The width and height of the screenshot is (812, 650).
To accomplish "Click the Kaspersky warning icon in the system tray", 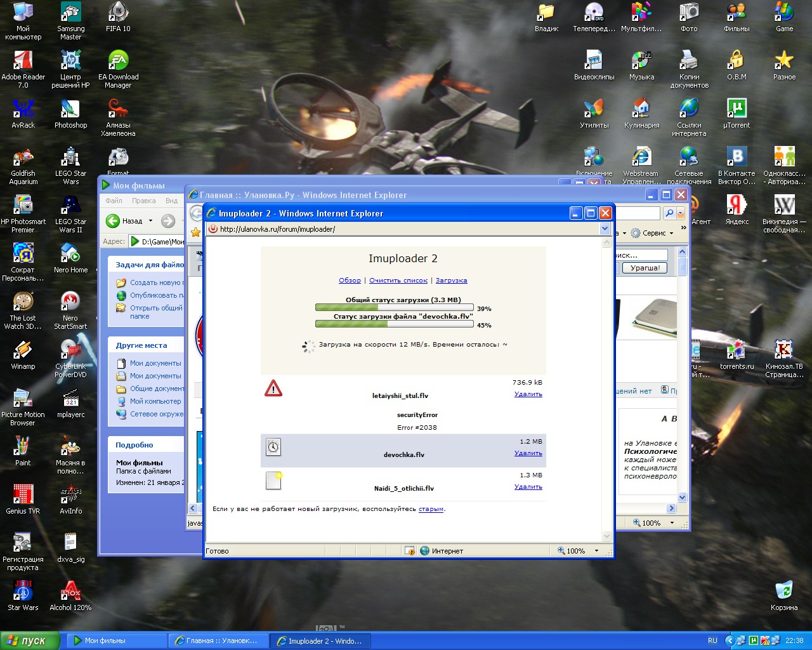I will (765, 640).
